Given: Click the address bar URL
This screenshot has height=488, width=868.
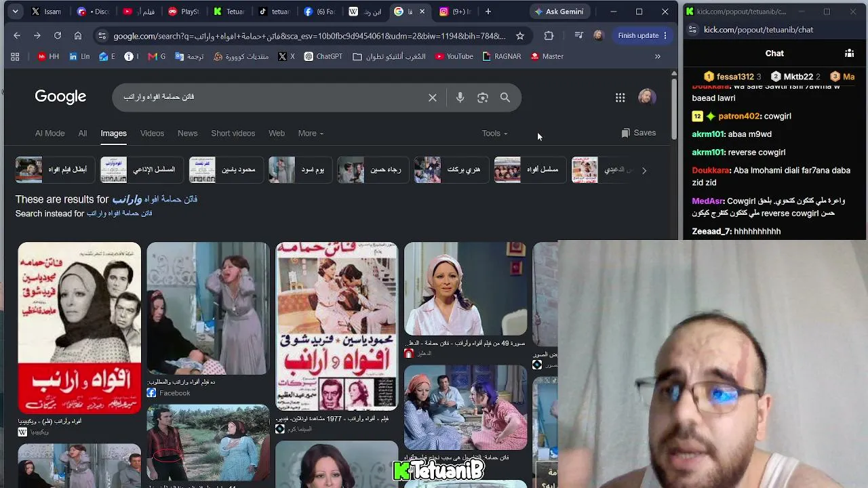Looking at the screenshot, I should click(309, 36).
